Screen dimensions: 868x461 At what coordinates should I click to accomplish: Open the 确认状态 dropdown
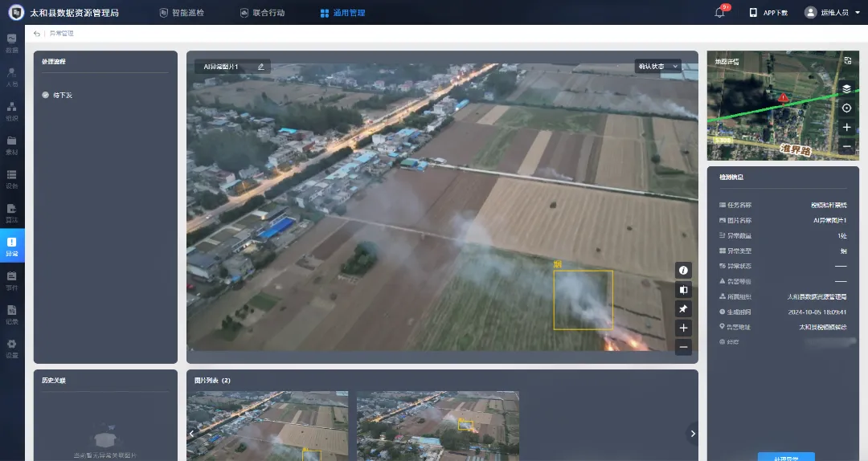pos(657,67)
